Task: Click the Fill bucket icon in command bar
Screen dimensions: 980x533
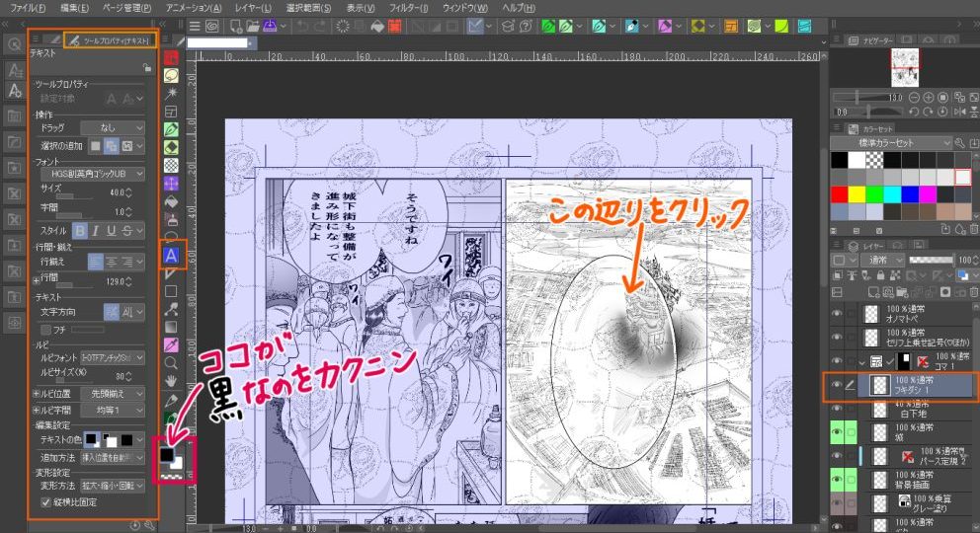Action: click(377, 27)
